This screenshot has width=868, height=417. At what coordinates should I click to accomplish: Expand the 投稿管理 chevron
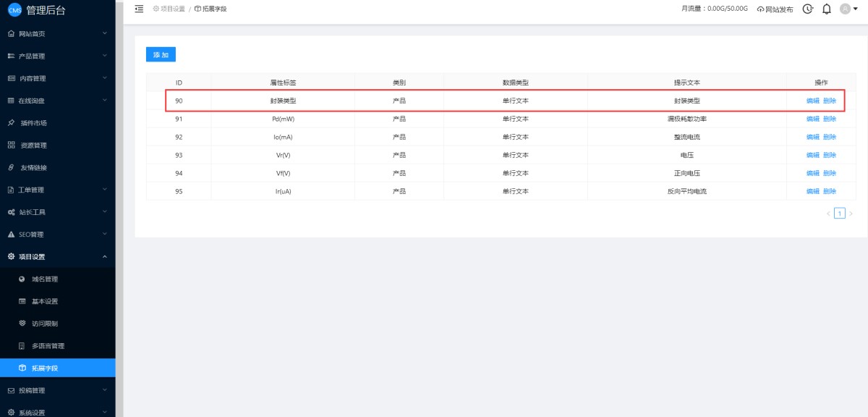pyautogui.click(x=105, y=390)
